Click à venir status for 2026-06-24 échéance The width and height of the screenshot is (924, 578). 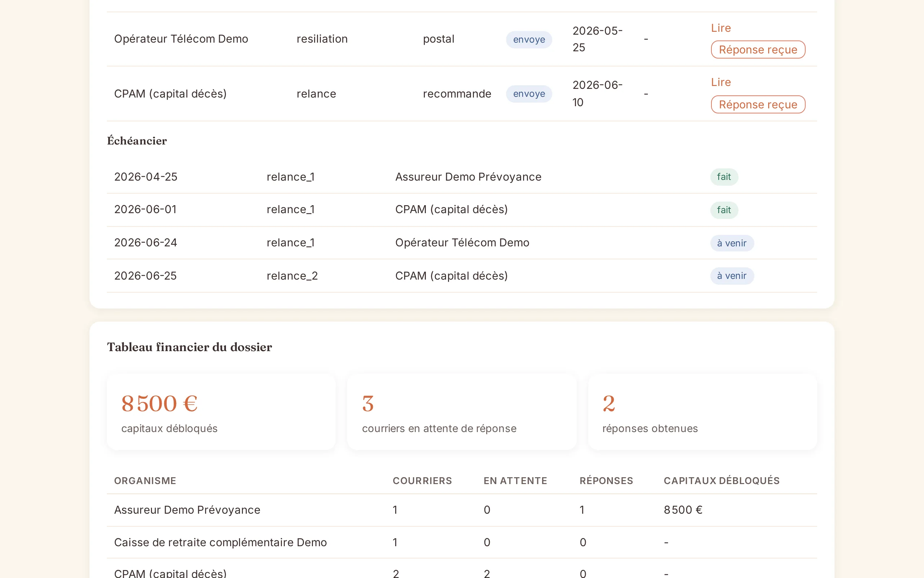pos(732,243)
